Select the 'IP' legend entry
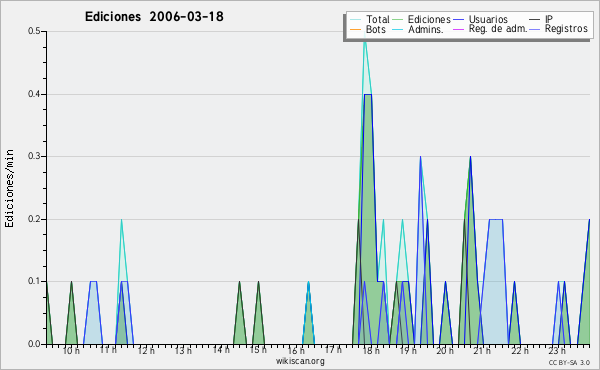The height and width of the screenshot is (370, 600). pyautogui.click(x=541, y=19)
